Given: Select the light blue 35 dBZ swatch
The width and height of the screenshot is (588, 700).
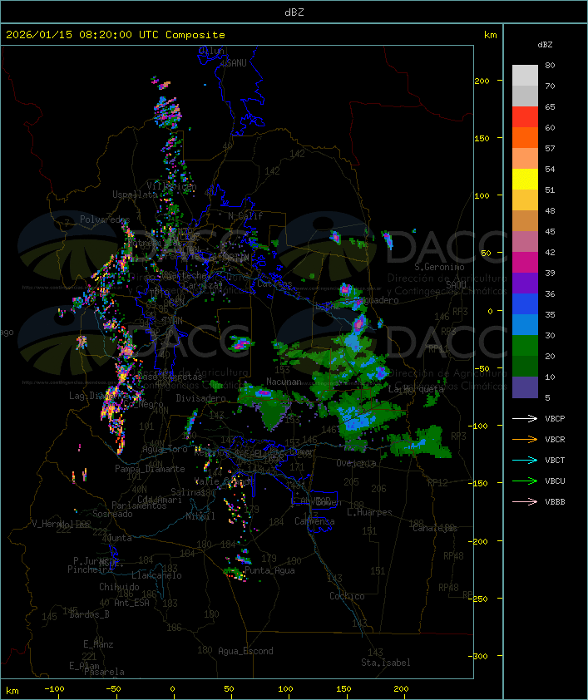Looking at the screenshot, I should [525, 324].
